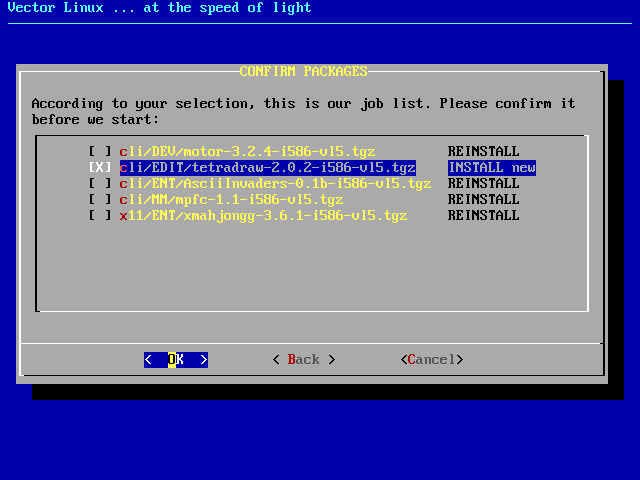Click REINSTALL status beside xmahjongg
640x480 pixels.
pyautogui.click(x=483, y=216)
